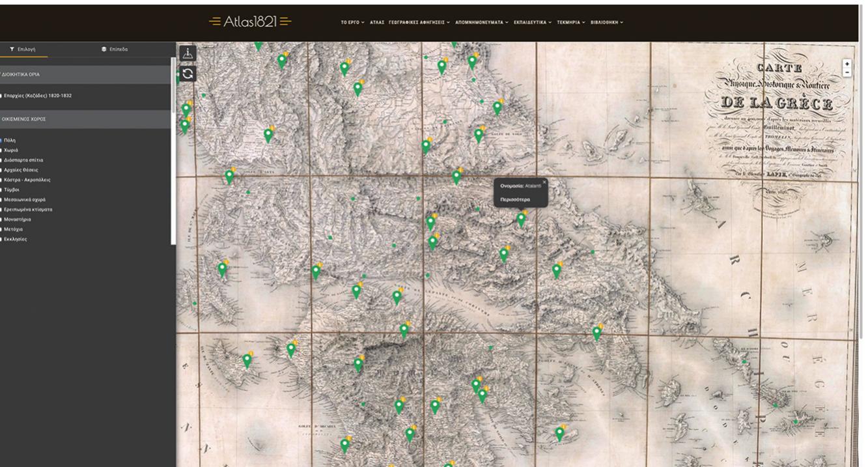This screenshot has width=868, height=467.
Task: Click the refresh map icon button
Action: coord(188,74)
